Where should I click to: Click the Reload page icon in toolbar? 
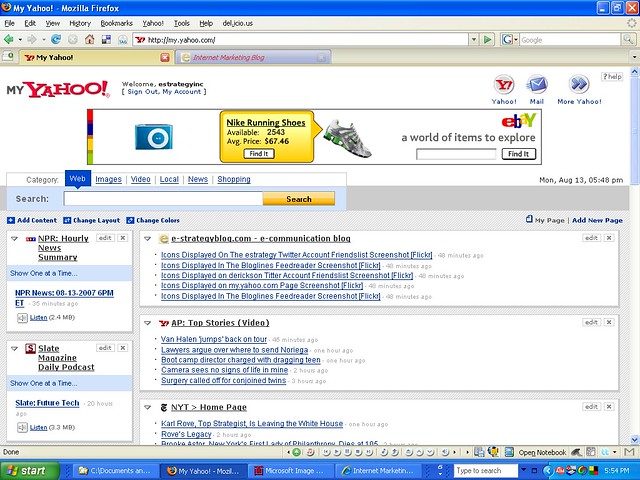pyautogui.click(x=56, y=40)
